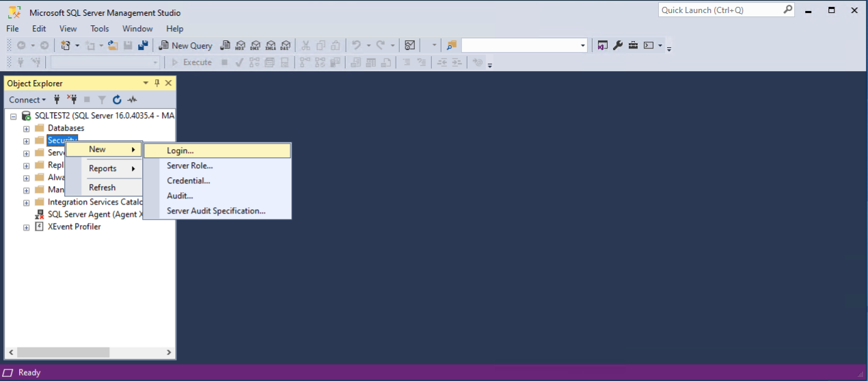Click the purple Solution Explorer window icon
The height and width of the screenshot is (381, 868).
(x=602, y=45)
